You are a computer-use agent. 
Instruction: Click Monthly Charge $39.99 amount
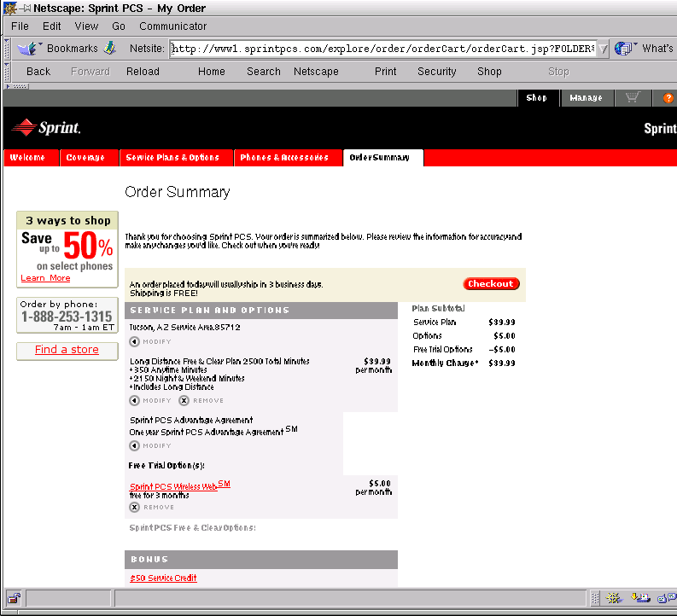coord(502,363)
